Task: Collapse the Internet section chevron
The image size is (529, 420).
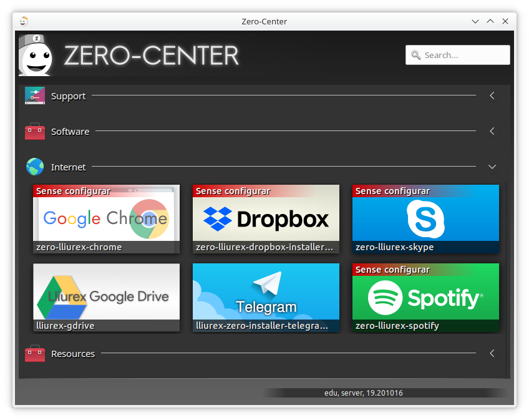Action: 492,167
